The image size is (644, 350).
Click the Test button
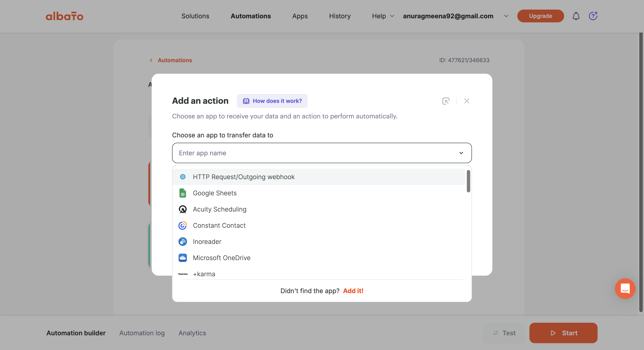(x=504, y=333)
